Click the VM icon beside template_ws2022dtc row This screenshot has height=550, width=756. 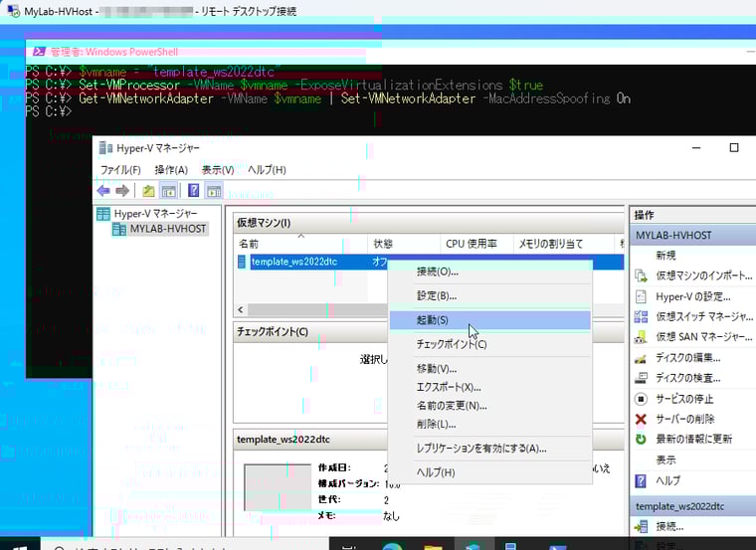tap(242, 262)
